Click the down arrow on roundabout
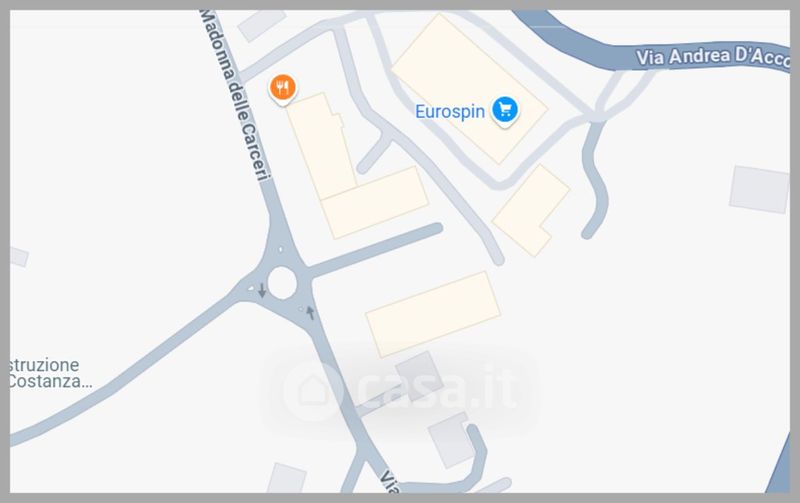This screenshot has height=503, width=800. point(262,291)
